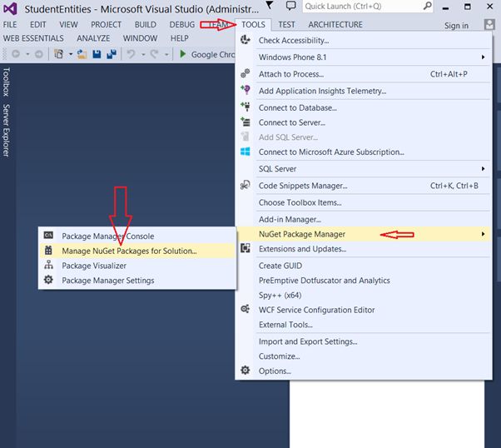501x448 pixels.
Task: Click the user account avatar icon
Action: [489, 25]
